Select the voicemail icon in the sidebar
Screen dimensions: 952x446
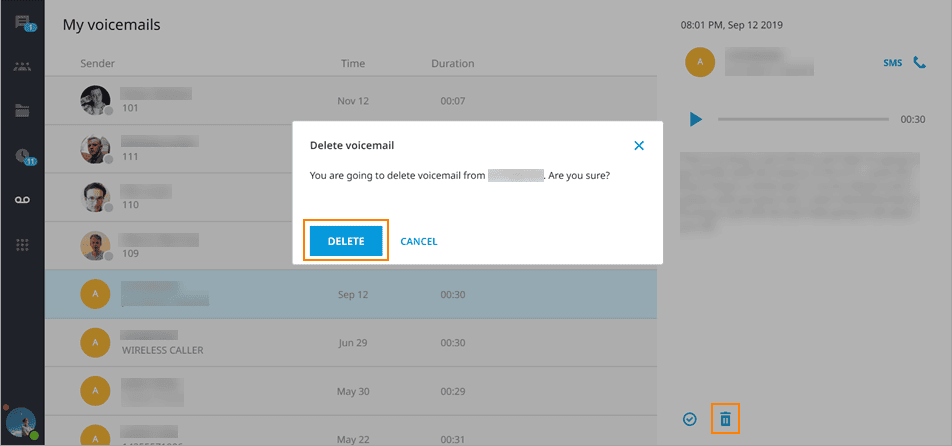[x=22, y=200]
